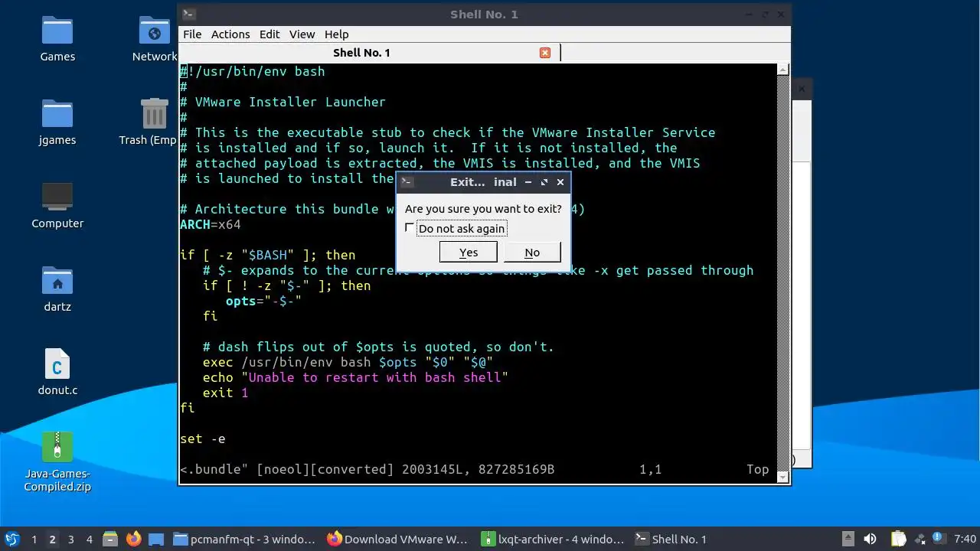Select the Java-Games-Compiled.zip icon
Image resolution: width=980 pixels, height=551 pixels.
tap(57, 461)
